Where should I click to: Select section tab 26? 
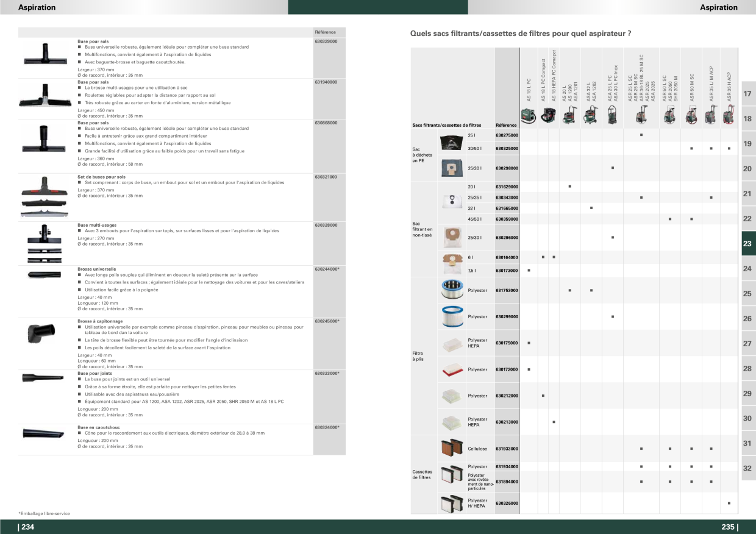pyautogui.click(x=747, y=319)
